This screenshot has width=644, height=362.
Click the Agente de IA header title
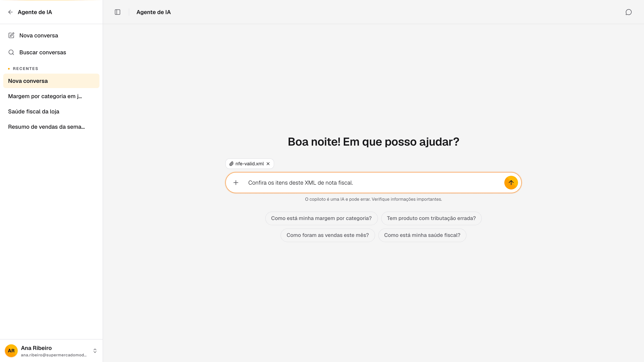pos(154,12)
